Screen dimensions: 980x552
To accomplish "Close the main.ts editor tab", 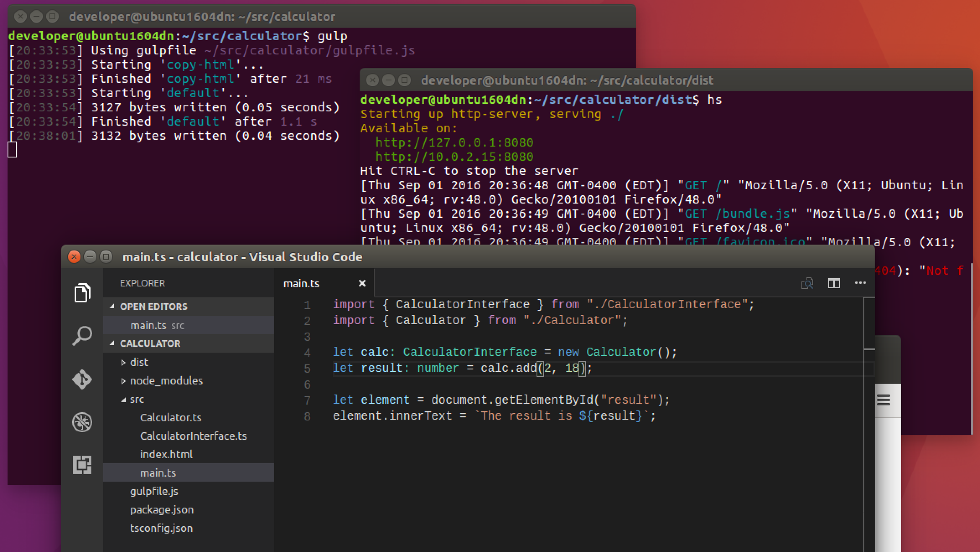I will [362, 284].
